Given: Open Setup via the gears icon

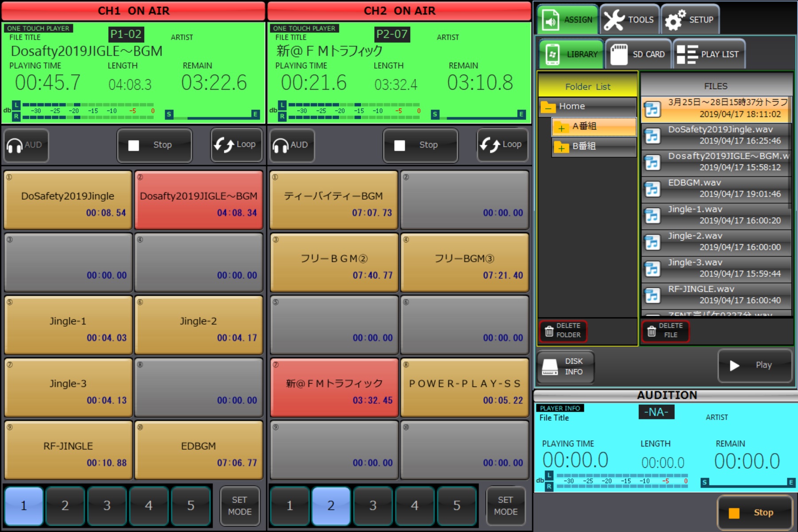Looking at the screenshot, I should click(x=675, y=20).
